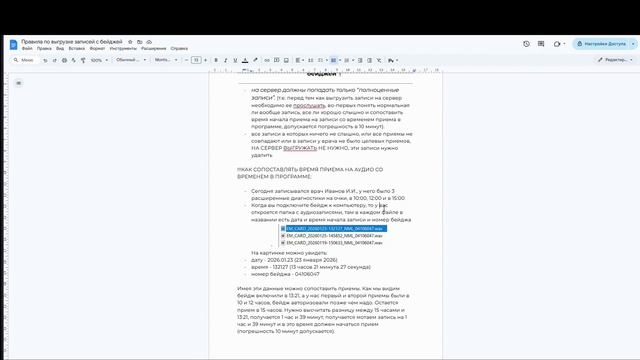Open the editing mode dropdown
640x360 pixels.
click(615, 60)
